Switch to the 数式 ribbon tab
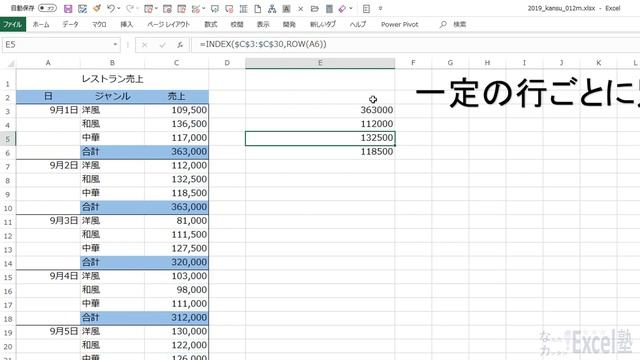This screenshot has width=640, height=360. 211,24
